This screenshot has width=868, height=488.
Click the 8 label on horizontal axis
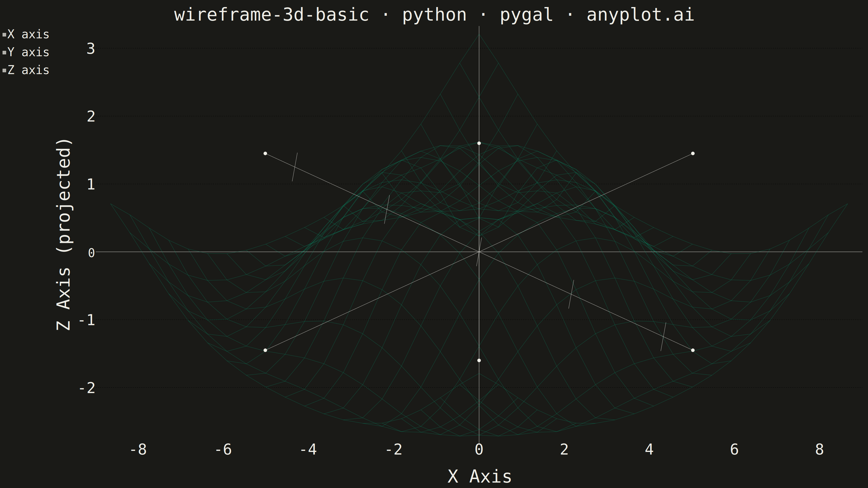pos(819,449)
